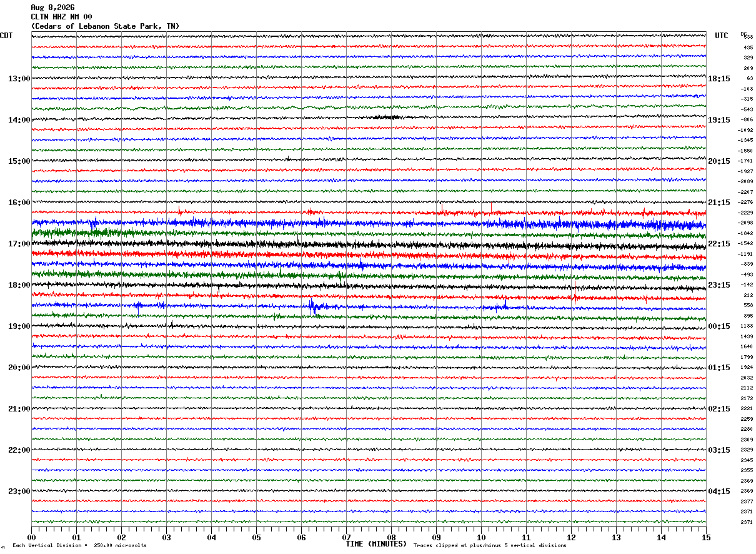The height and width of the screenshot is (554, 756).
Task: Click DC offset value 1188
Action: tap(747, 326)
